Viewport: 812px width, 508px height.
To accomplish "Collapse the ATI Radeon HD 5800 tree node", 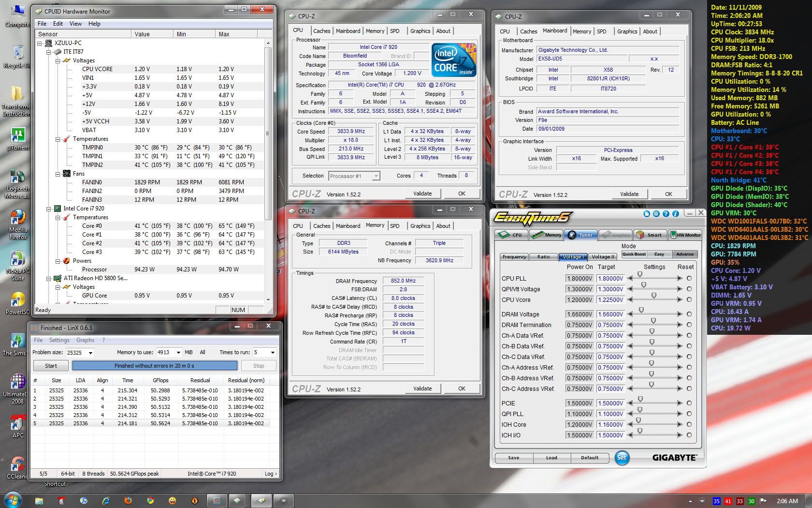I will 48,278.
